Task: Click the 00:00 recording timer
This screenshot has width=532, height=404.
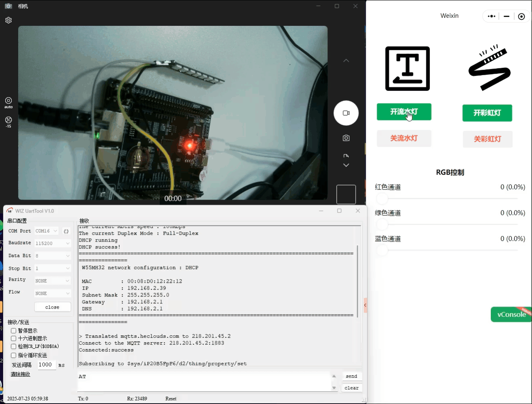Action: (x=173, y=198)
